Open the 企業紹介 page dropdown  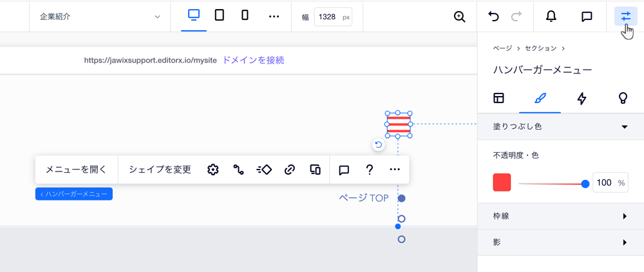[100, 16]
